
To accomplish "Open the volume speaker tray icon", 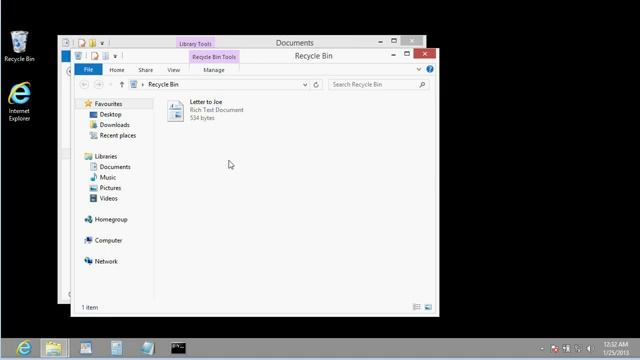I will point(589,349).
